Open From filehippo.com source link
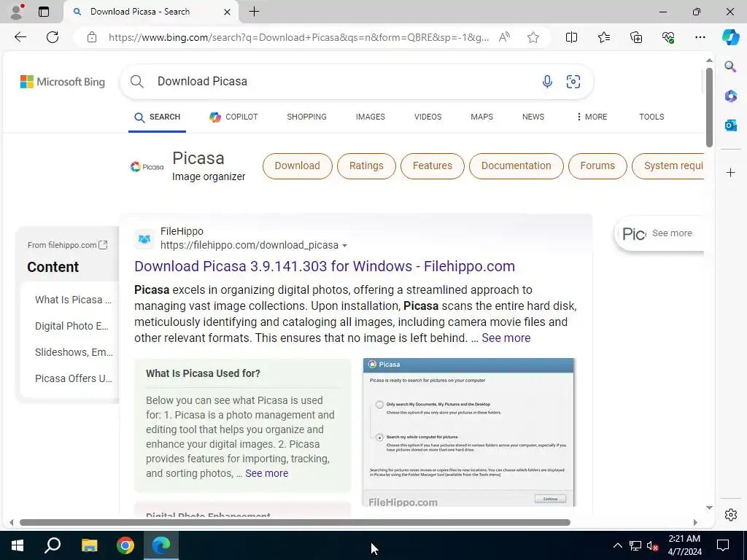The image size is (747, 560). [67, 245]
